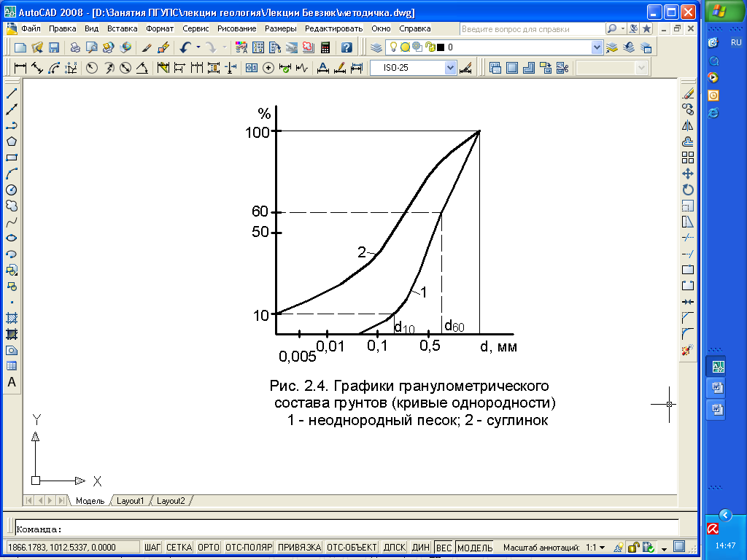This screenshot has width=747, height=560.
Task: Switch to the Layout1 tab
Action: (x=130, y=501)
